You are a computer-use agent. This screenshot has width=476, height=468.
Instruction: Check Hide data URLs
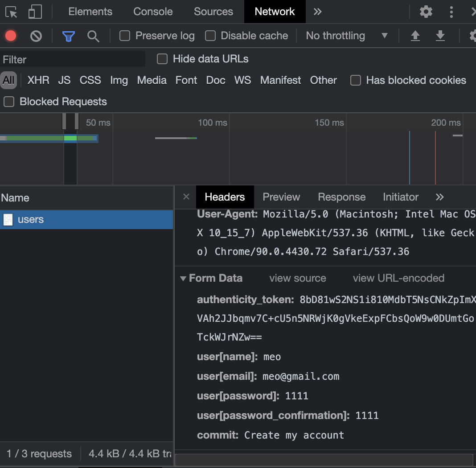[x=162, y=59]
